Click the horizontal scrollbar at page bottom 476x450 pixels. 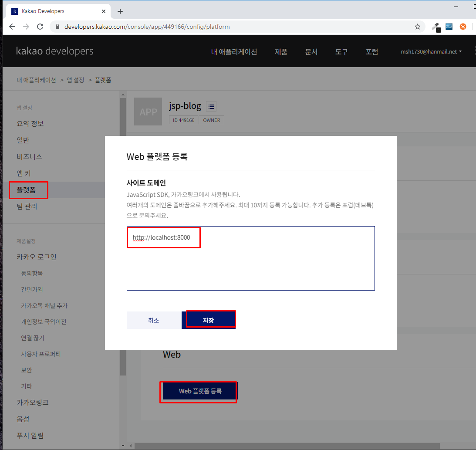click(x=287, y=446)
